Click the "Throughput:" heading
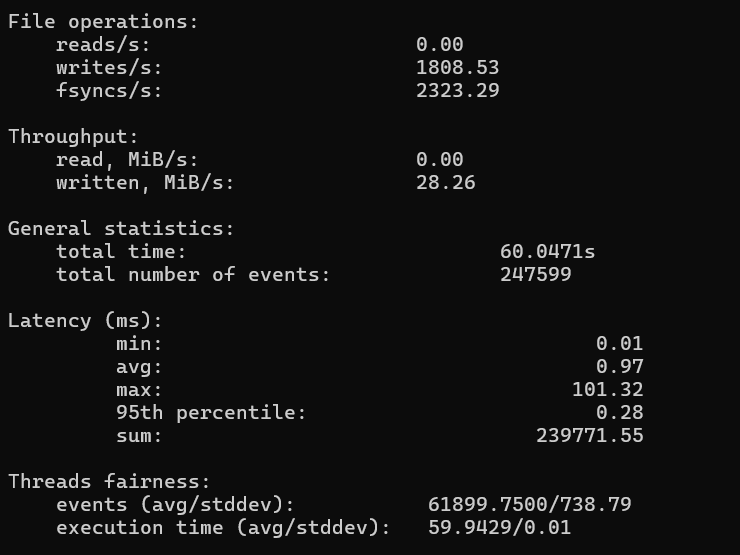Image resolution: width=740 pixels, height=555 pixels. click(73, 137)
